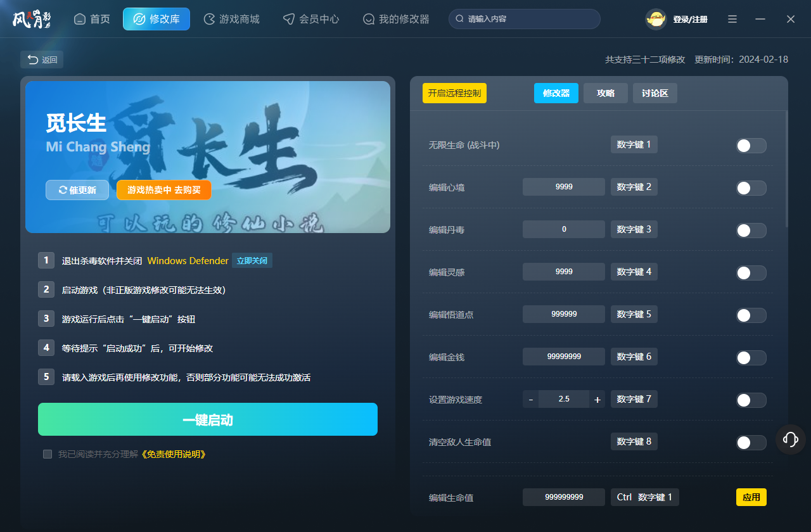Open the game store tab
Screen dimensions: 811x532
pyautogui.click(x=231, y=19)
